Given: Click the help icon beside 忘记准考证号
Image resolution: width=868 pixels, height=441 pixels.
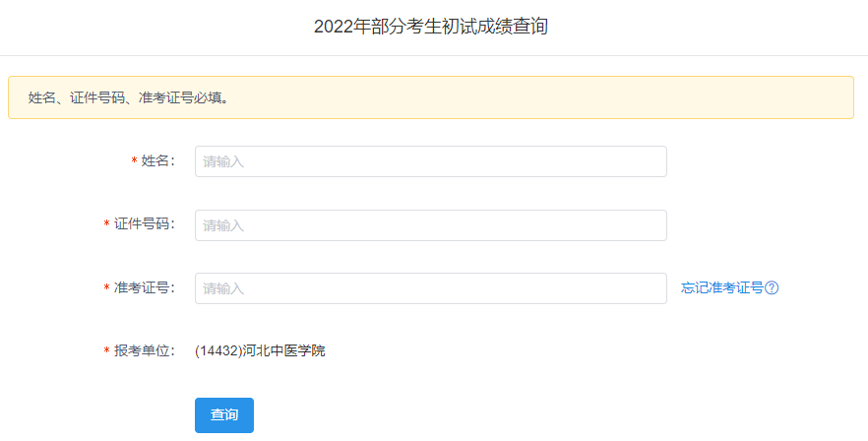Looking at the screenshot, I should point(773,288).
